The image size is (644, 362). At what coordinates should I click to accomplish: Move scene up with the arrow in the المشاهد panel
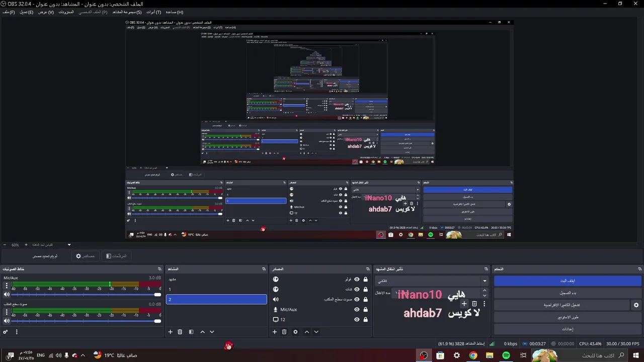coord(202,332)
